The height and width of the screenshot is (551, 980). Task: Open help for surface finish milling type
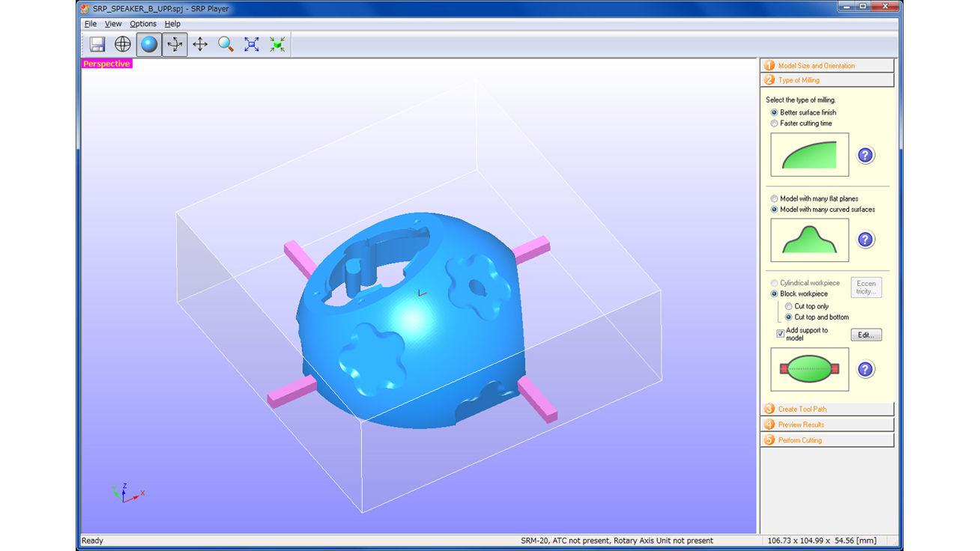click(x=865, y=155)
